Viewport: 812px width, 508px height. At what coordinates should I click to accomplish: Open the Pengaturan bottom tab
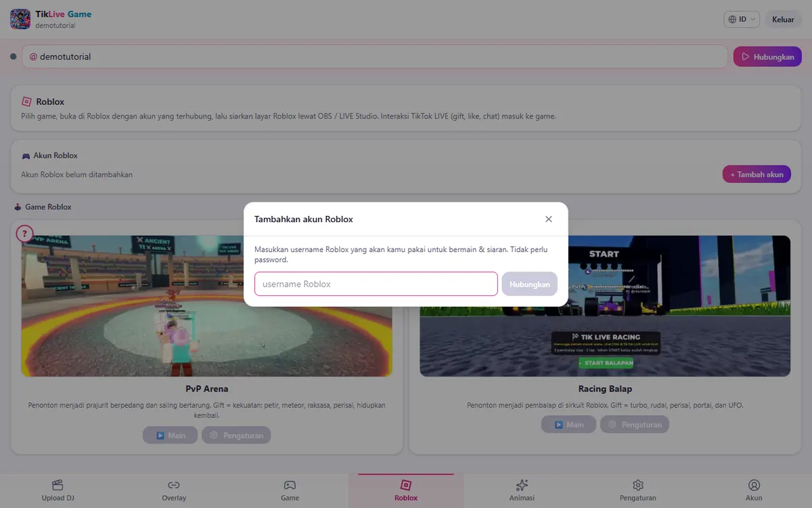pos(637,491)
